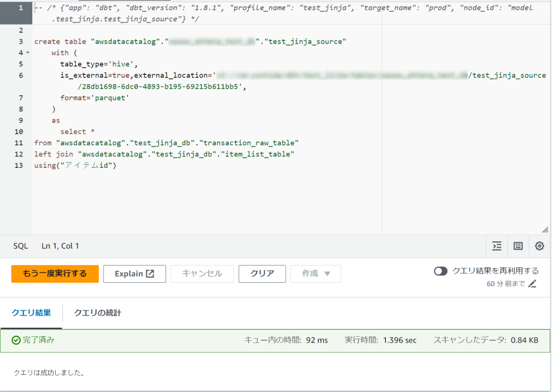Switch to クエリの統計 tab
The width and height of the screenshot is (552, 392).
98,313
